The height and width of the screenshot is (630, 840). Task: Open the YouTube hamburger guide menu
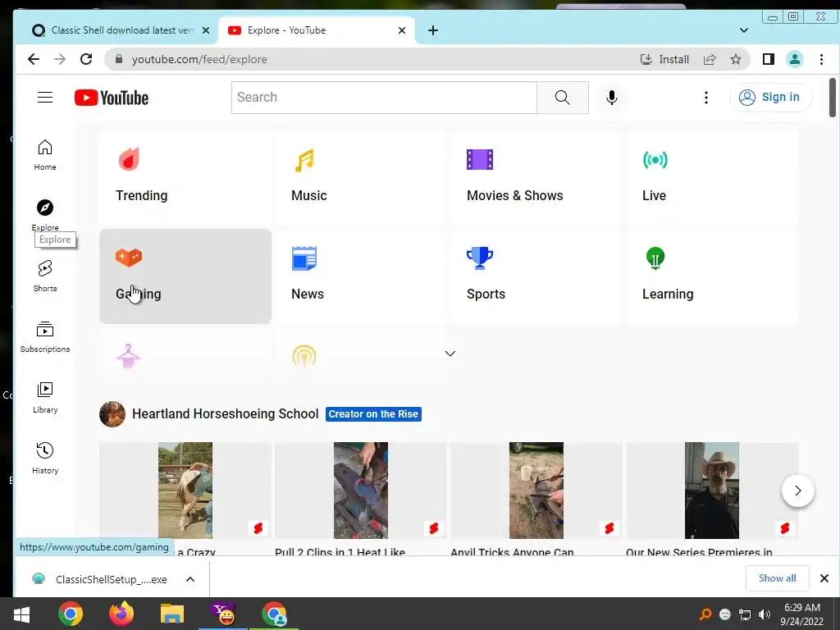45,97
